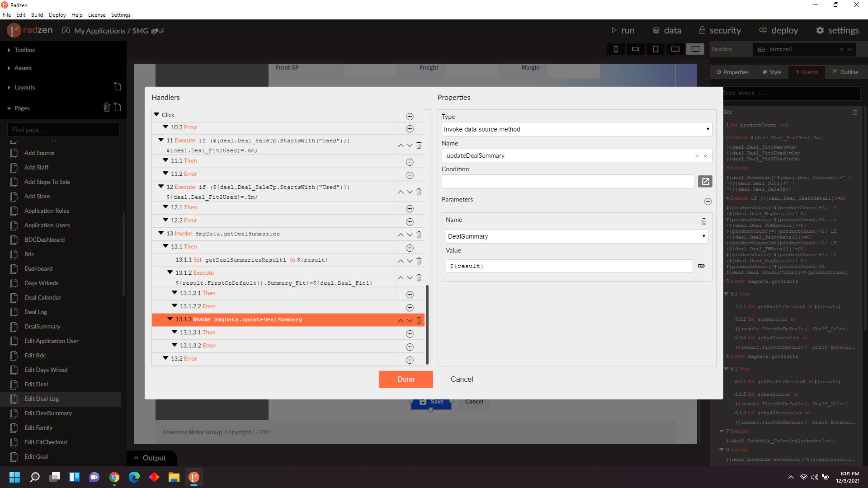This screenshot has width=868, height=488.
Task: Add a new parameter with plus icon
Action: click(708, 202)
